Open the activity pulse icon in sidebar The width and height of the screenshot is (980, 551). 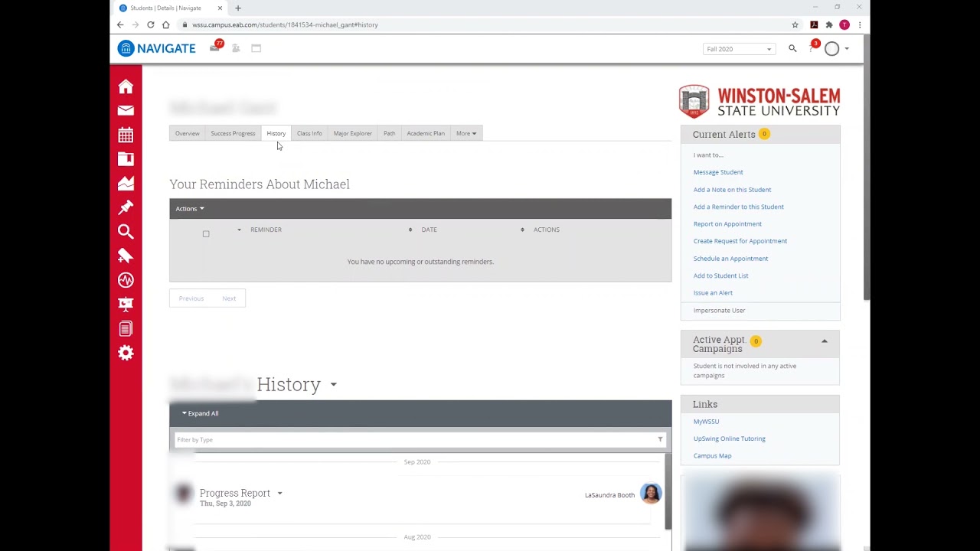tap(126, 280)
